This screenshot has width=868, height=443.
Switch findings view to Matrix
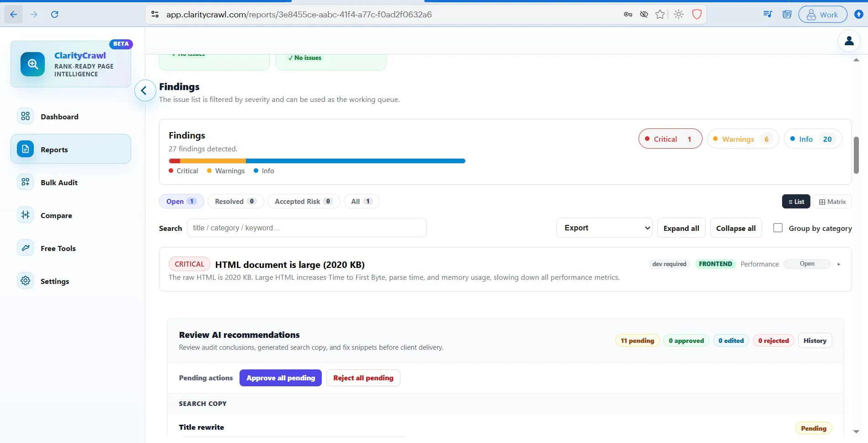click(x=832, y=202)
